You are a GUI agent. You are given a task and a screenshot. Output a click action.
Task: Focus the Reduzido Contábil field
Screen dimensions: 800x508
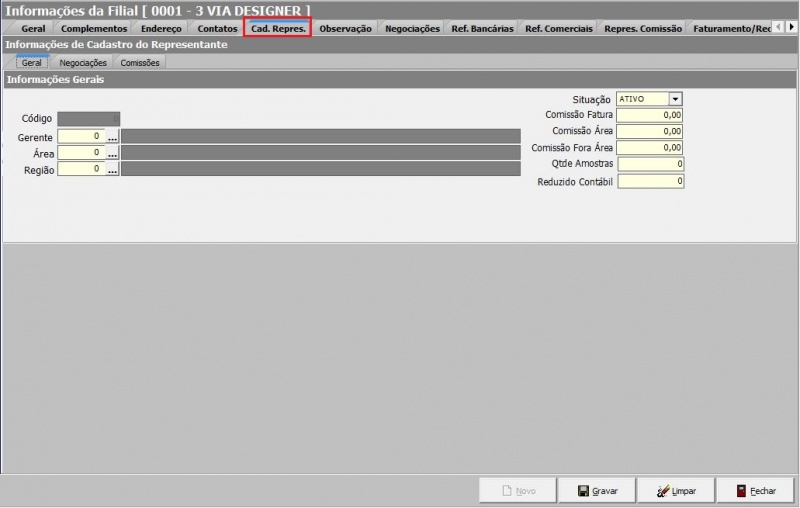point(650,182)
